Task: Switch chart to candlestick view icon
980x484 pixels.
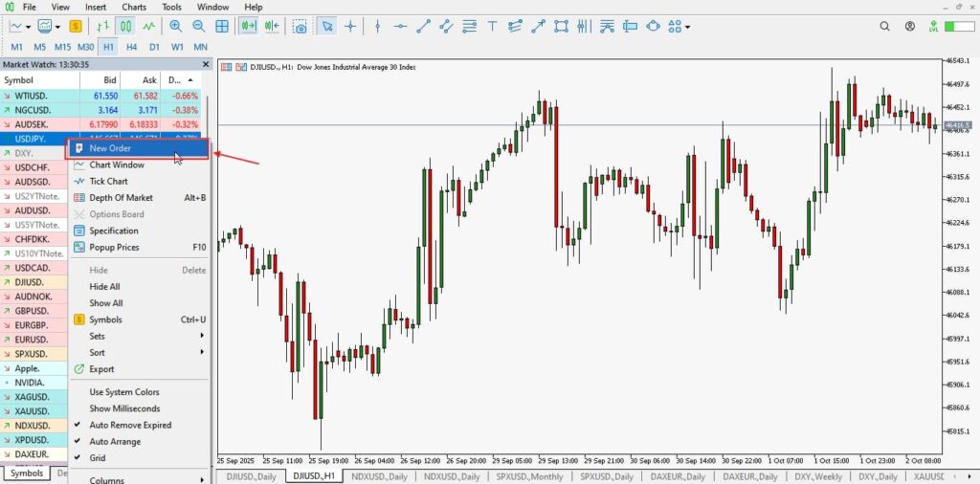Action: pos(126,27)
